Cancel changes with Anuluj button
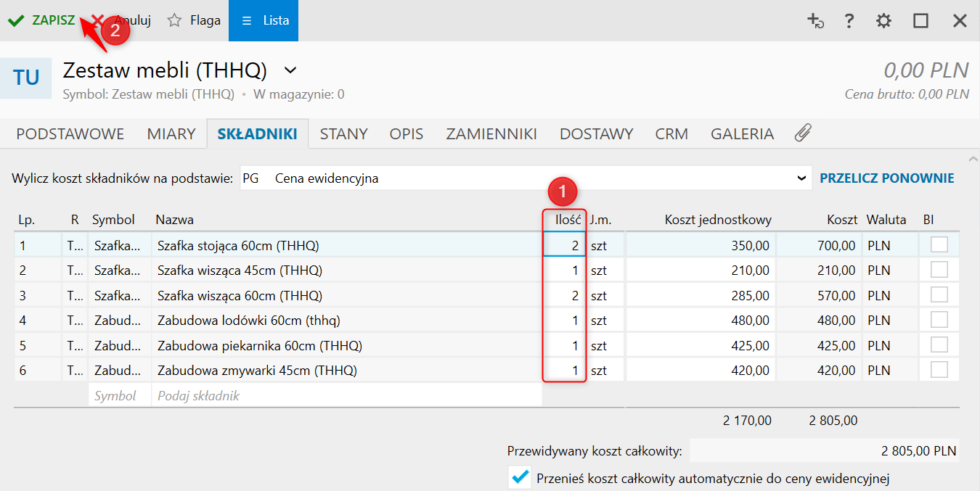Image resolution: width=980 pixels, height=491 pixels. point(121,20)
